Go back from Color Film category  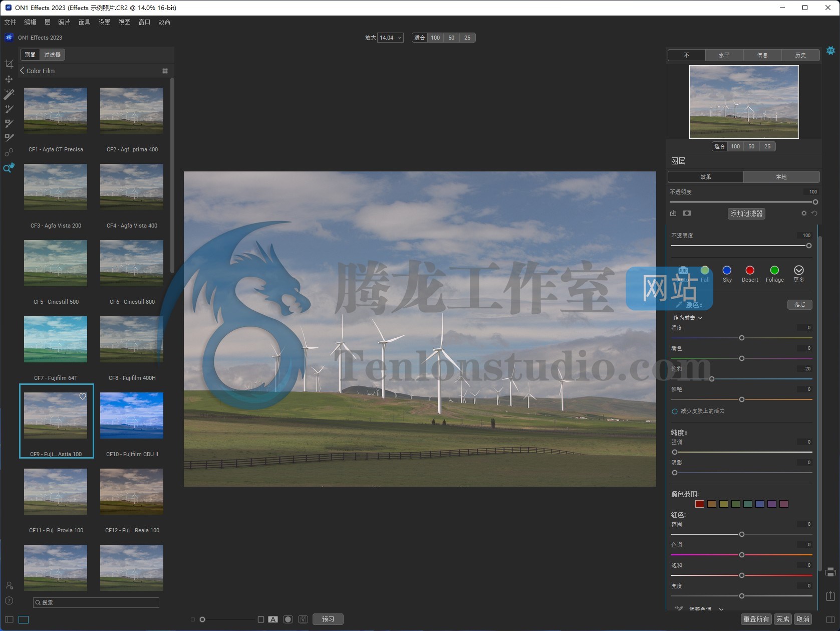22,71
